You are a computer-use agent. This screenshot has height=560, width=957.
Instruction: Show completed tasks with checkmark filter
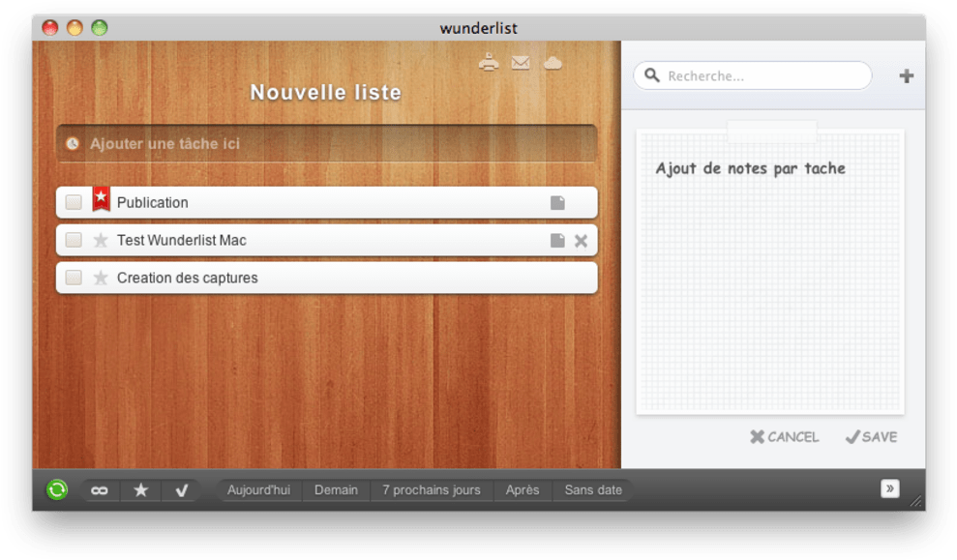181,490
